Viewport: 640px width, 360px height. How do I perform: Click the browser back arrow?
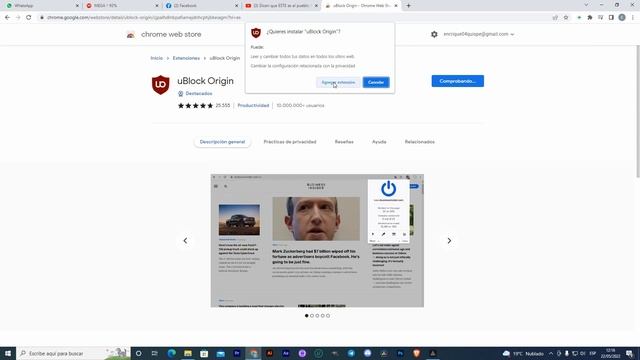click(7, 18)
